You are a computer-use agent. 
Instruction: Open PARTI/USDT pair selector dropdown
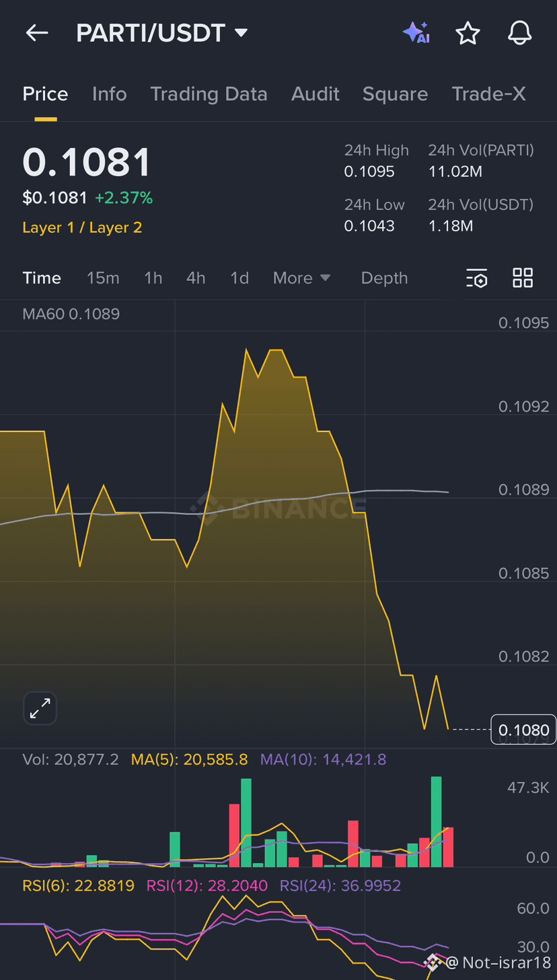(x=162, y=33)
